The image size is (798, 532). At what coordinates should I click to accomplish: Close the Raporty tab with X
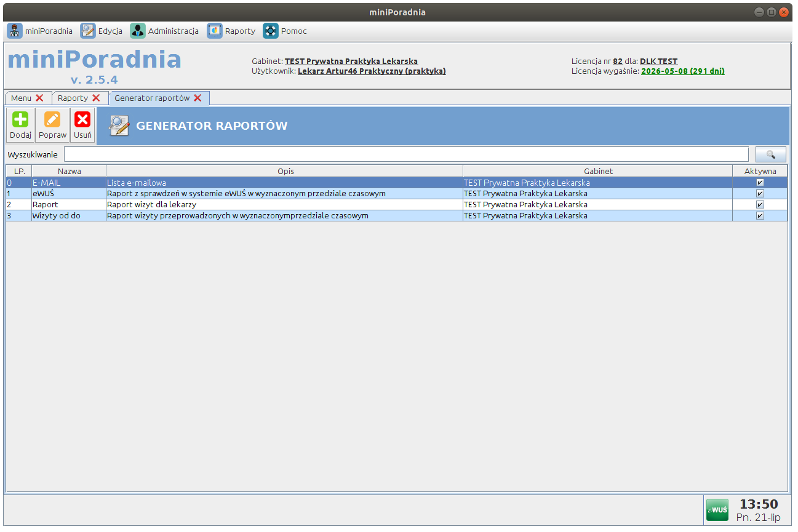96,98
